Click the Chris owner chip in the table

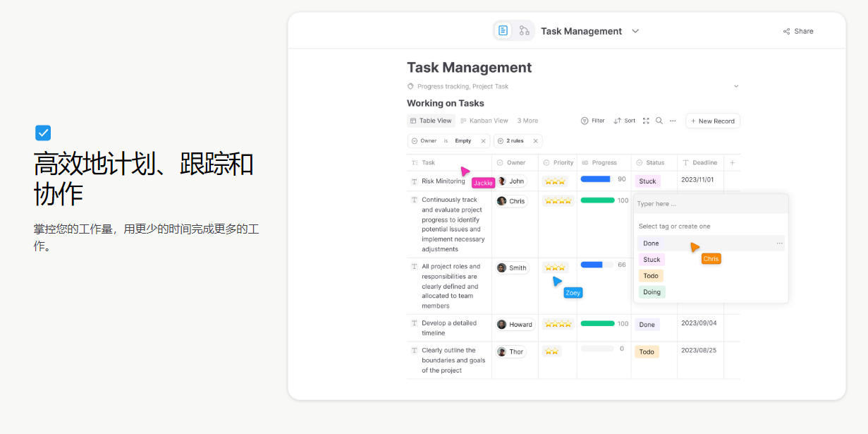point(512,201)
